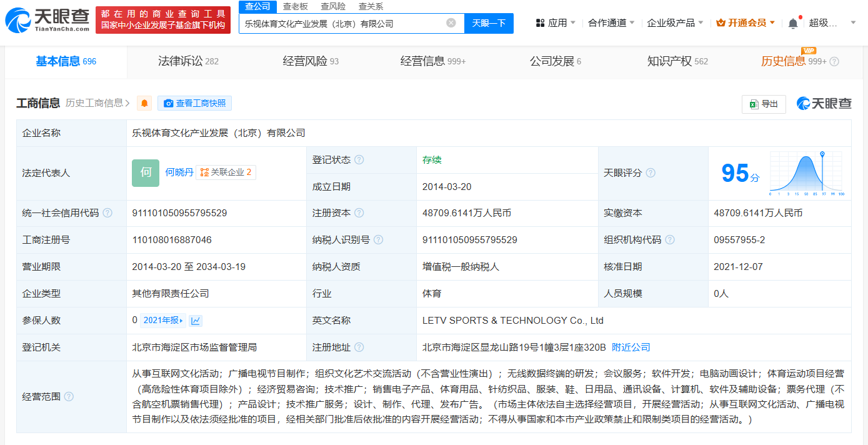Switch to 法律诉讼 tab
This screenshot has width=868, height=445.
(188, 61)
